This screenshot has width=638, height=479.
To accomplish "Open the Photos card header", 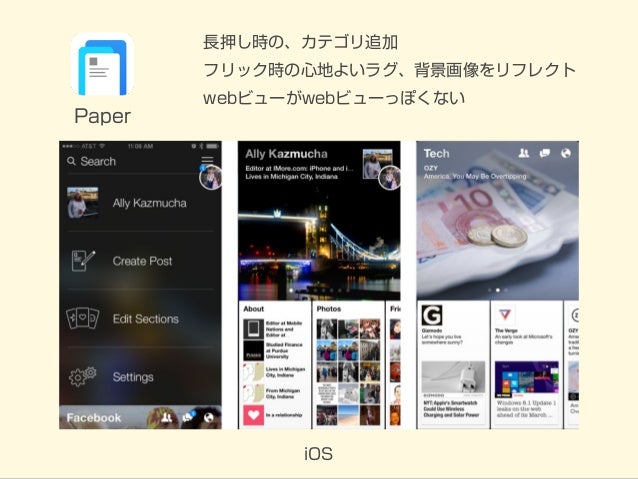I will click(x=329, y=309).
